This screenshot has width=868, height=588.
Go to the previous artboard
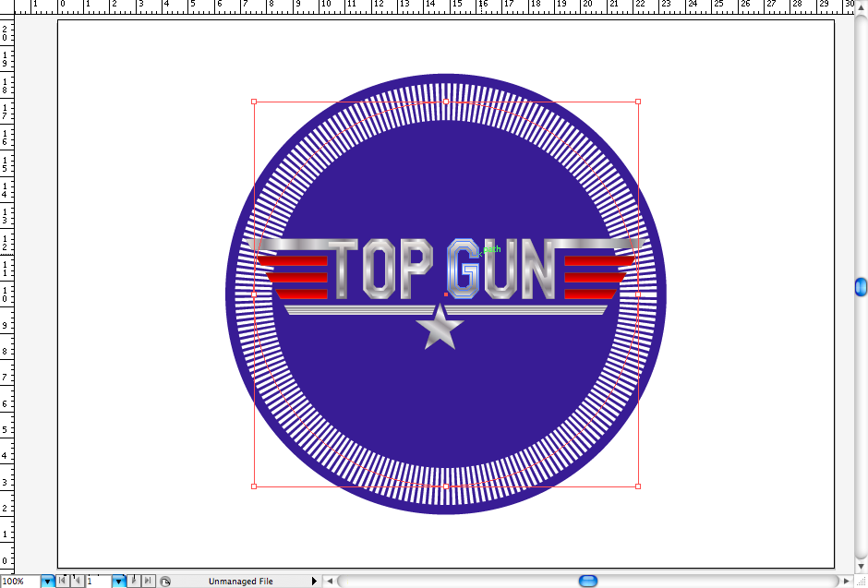(x=76, y=582)
